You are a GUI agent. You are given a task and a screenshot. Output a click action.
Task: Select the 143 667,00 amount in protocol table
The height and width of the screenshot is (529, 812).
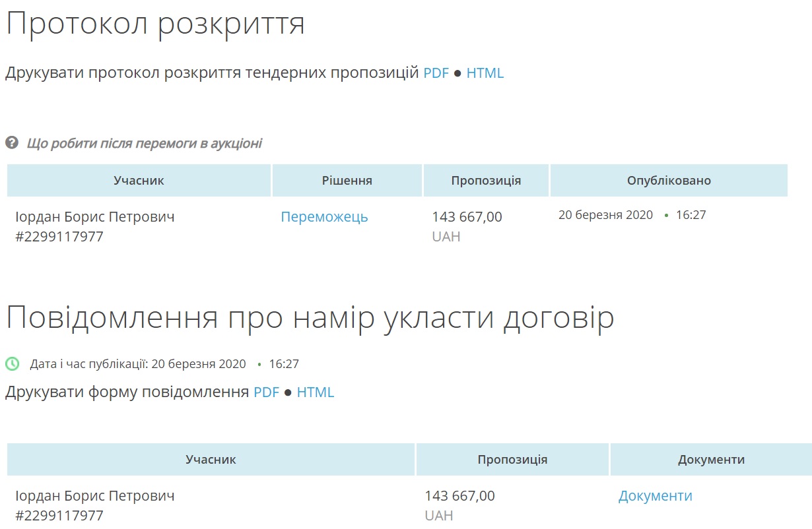[467, 217]
